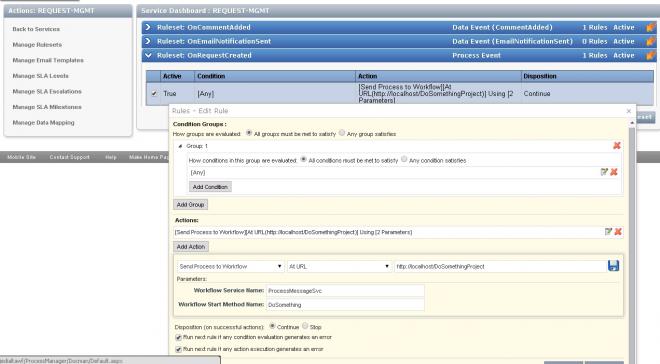The image size is (660, 364).
Task: Toggle the Active checkbox in the rule row
Action: pos(154,93)
